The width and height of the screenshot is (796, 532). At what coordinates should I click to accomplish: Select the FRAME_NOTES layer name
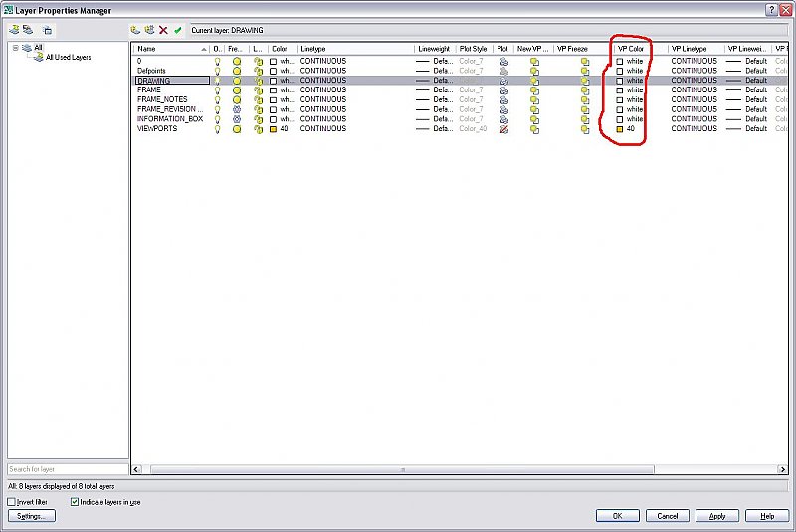[162, 99]
